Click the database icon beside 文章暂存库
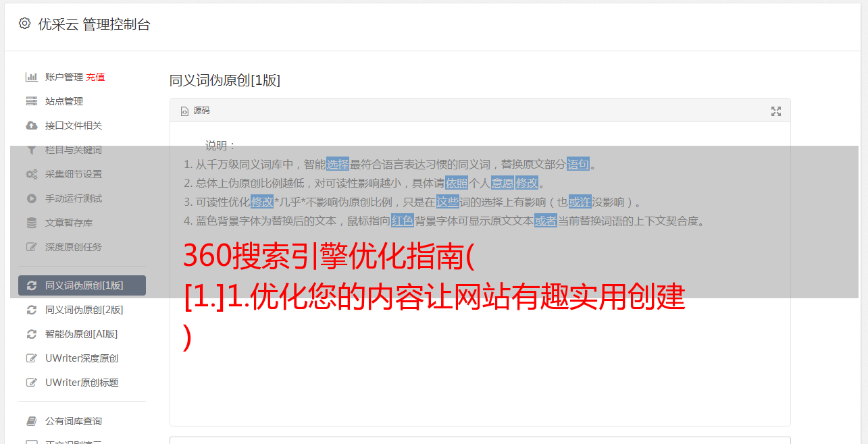868x444 pixels. point(31,223)
